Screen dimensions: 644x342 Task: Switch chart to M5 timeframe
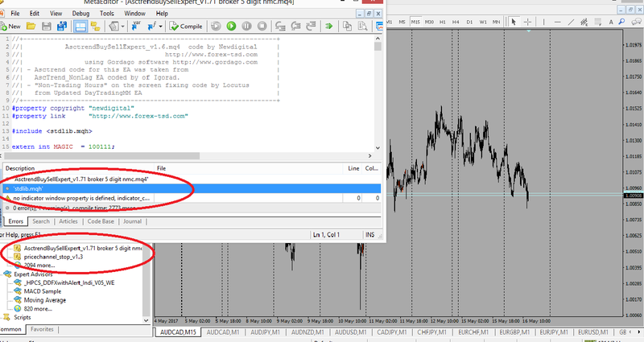pyautogui.click(x=402, y=22)
